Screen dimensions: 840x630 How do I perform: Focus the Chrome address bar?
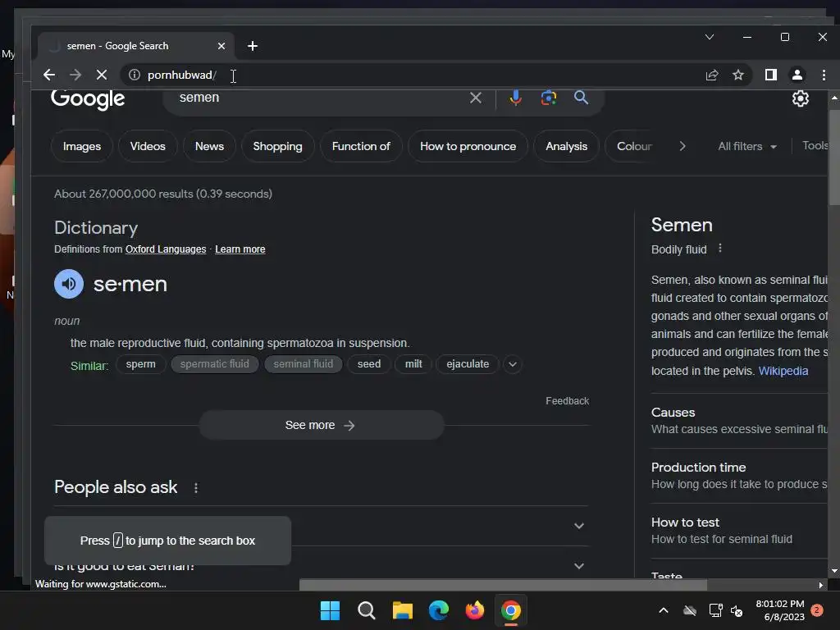[x=418, y=75]
